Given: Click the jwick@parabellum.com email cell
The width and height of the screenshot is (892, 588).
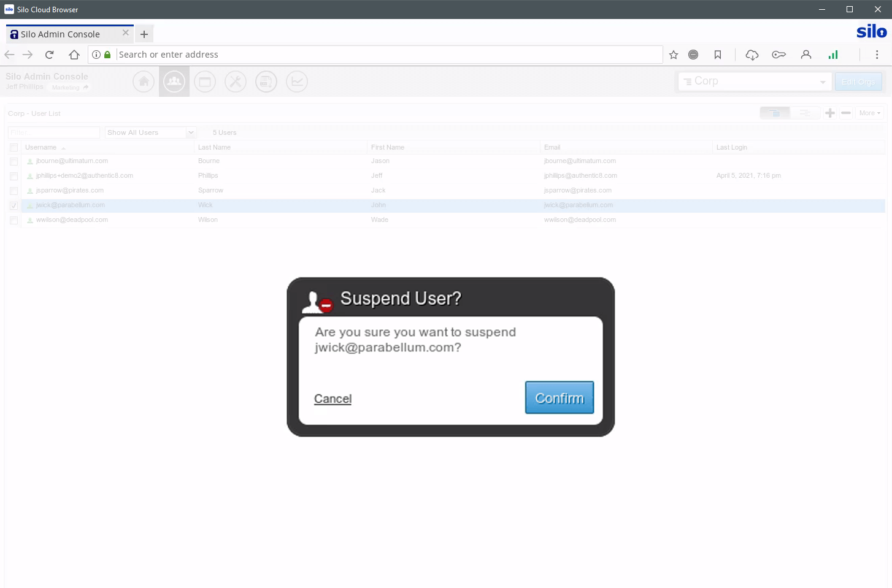Looking at the screenshot, I should 579,205.
